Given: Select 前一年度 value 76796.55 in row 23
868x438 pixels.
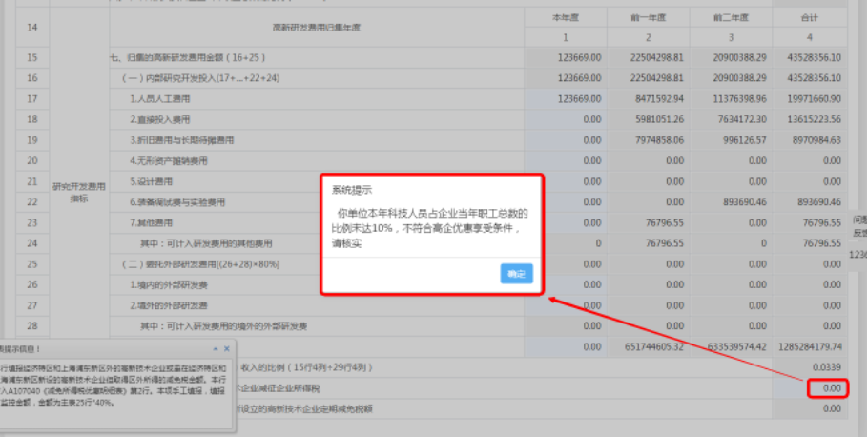Looking at the screenshot, I should tap(664, 223).
